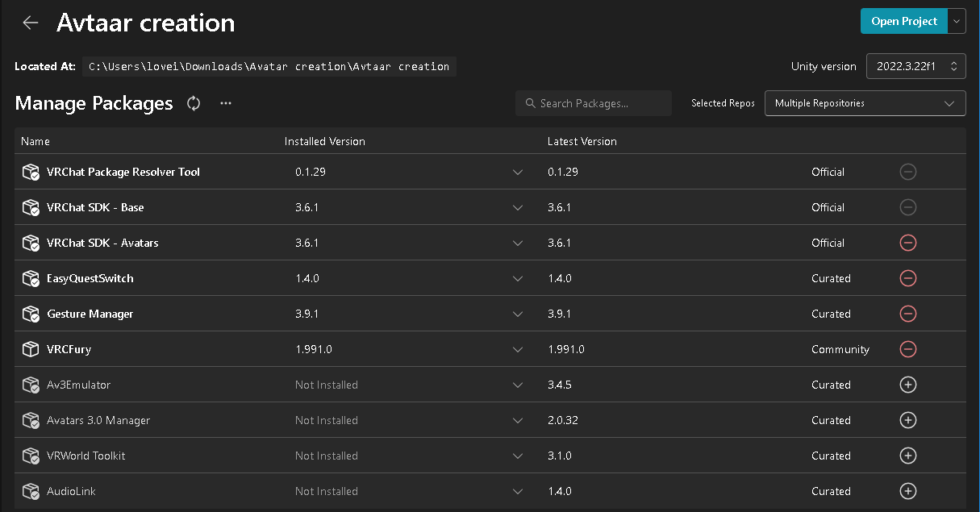The height and width of the screenshot is (512, 980).
Task: Click the Search Packages field
Action: click(x=594, y=103)
